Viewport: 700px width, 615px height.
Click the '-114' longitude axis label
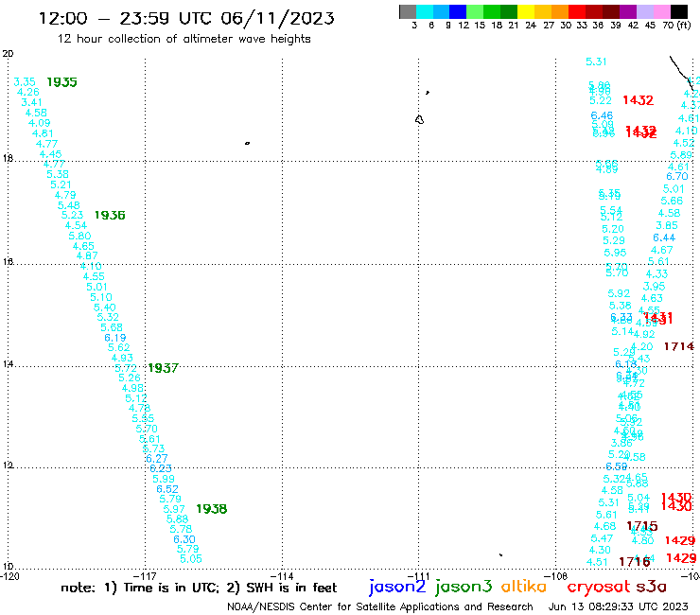[x=282, y=576]
